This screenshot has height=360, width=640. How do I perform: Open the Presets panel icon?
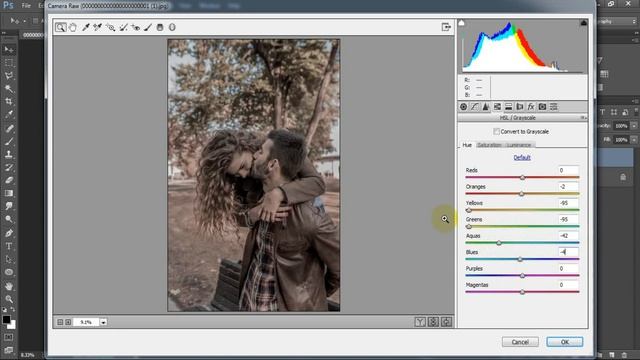coord(553,107)
